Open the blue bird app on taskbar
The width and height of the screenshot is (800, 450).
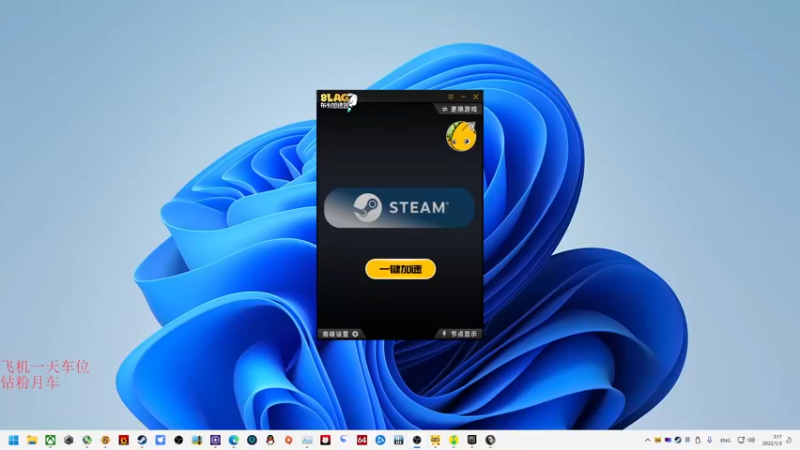160,440
